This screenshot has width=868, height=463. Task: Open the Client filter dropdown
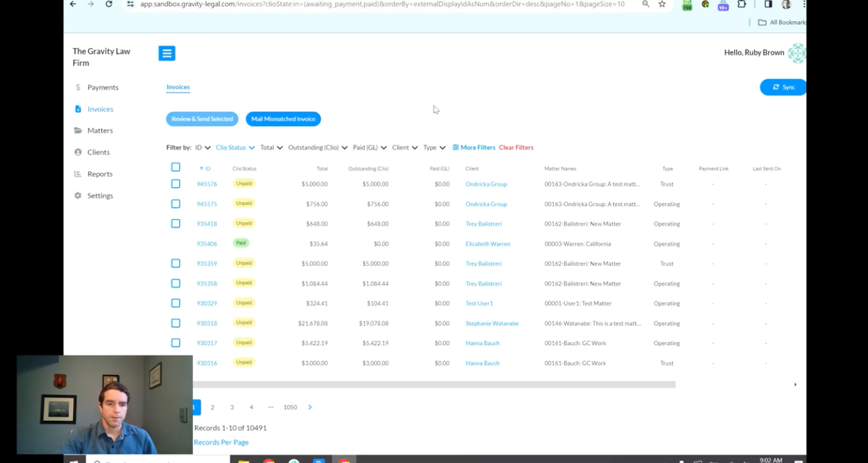point(405,148)
